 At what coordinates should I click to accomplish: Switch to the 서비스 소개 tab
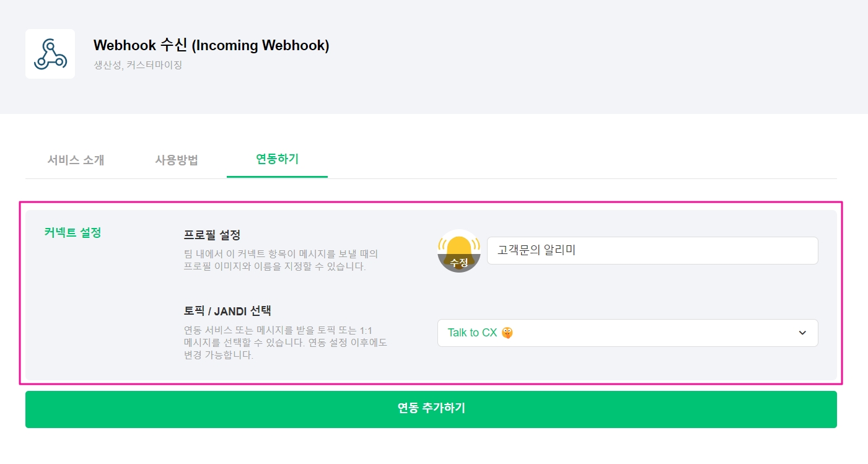(x=76, y=160)
